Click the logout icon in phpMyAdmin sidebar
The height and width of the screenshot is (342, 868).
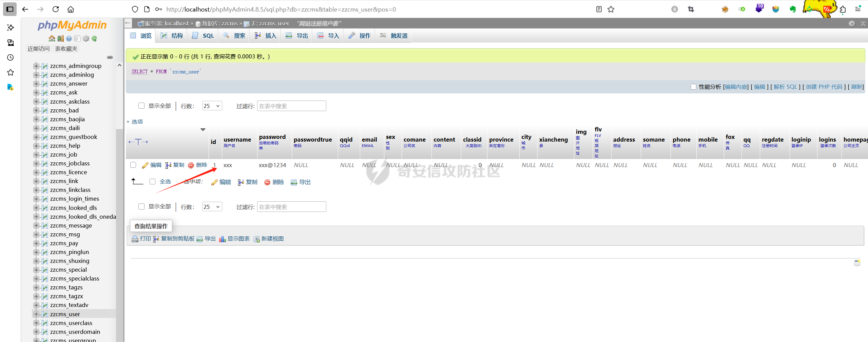[x=60, y=38]
